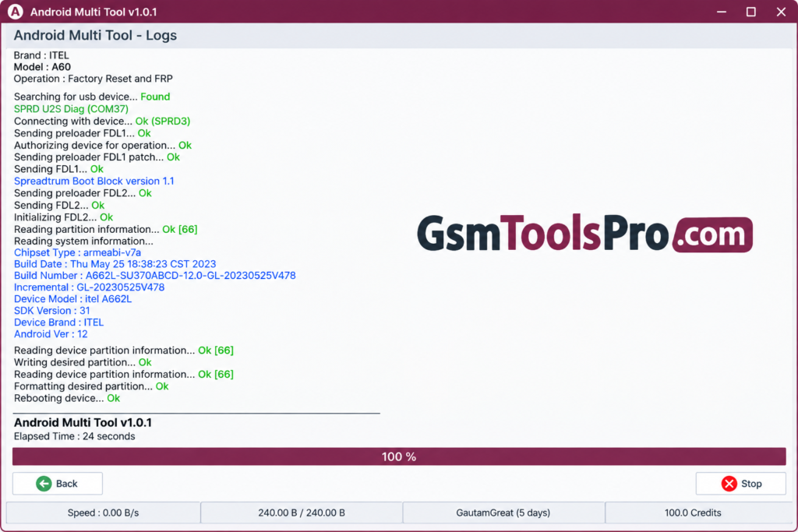The image size is (798, 532).
Task: Click the green back arrow icon
Action: [44, 483]
